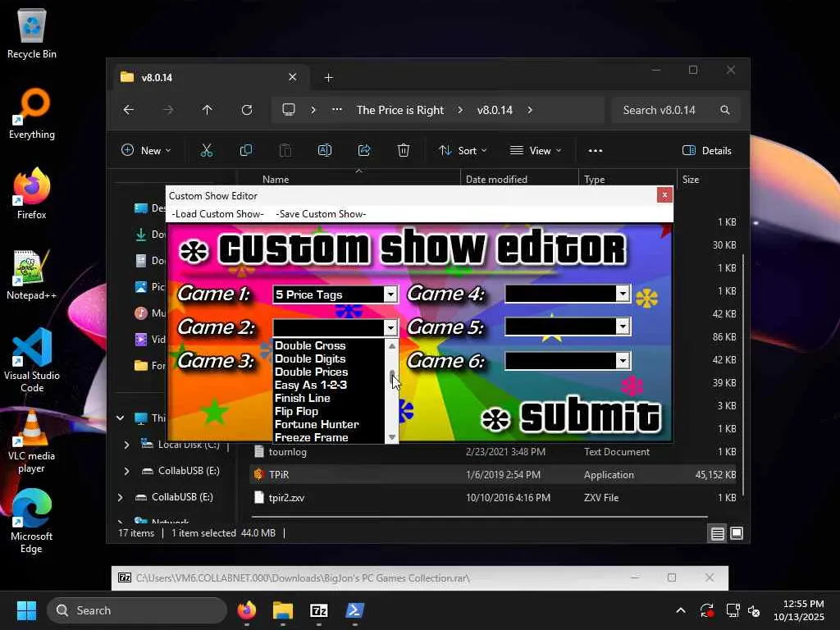
Task: Click the game list scroll-down arrow
Action: pos(392,438)
